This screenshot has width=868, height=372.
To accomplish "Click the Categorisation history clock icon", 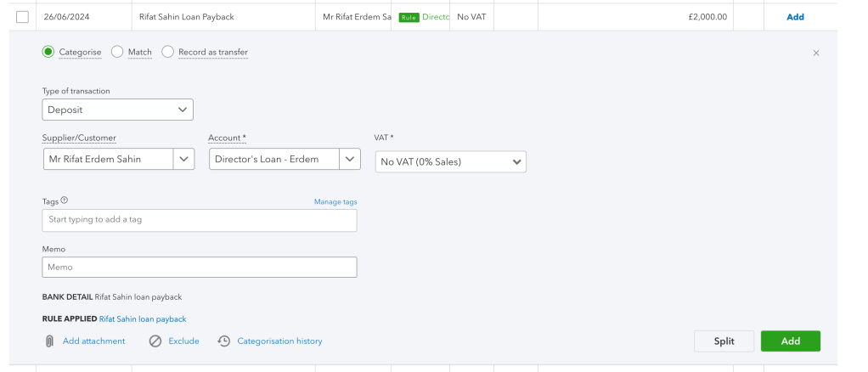I will [223, 341].
